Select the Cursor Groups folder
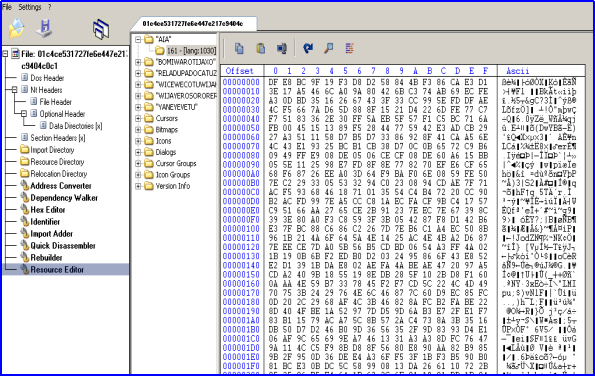The width and height of the screenshot is (595, 377). tap(176, 164)
